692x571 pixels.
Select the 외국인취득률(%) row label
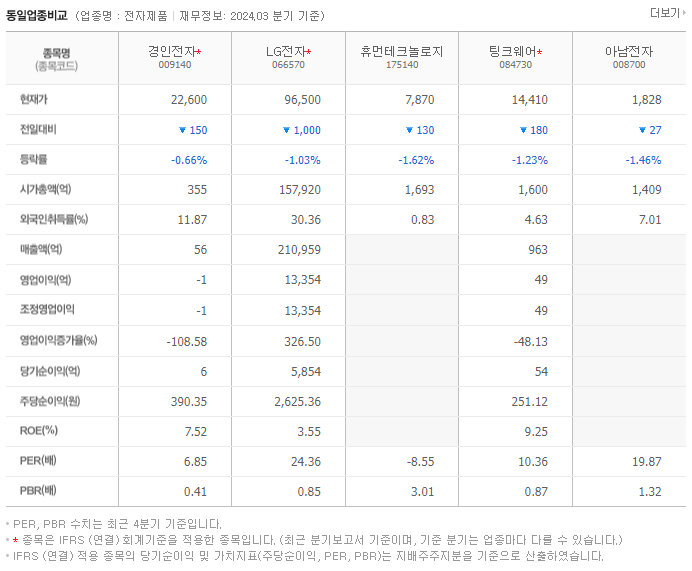(x=54, y=219)
